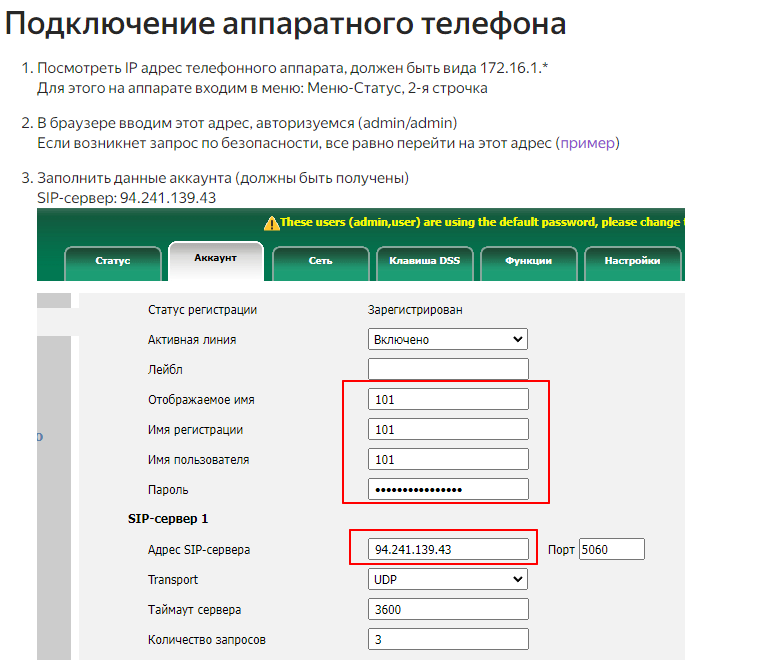Open the Transport dropdown set to UDP
766x671 pixels.
[448, 580]
